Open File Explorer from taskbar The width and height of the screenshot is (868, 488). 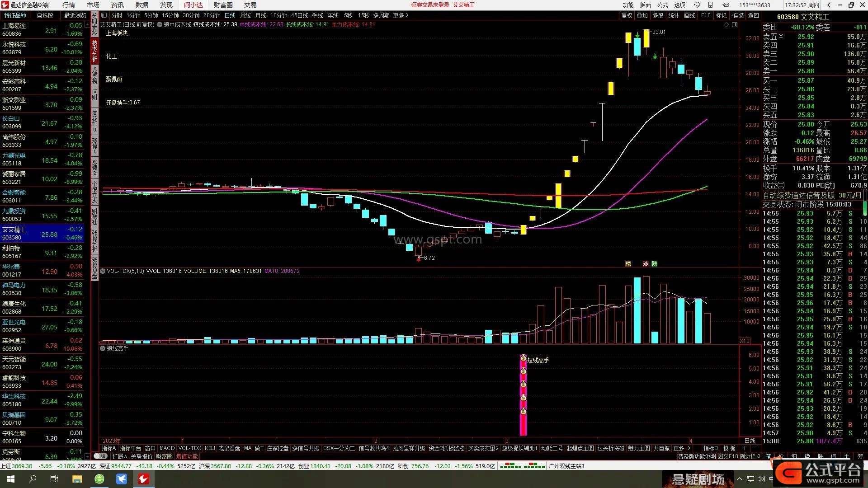pyautogui.click(x=77, y=479)
